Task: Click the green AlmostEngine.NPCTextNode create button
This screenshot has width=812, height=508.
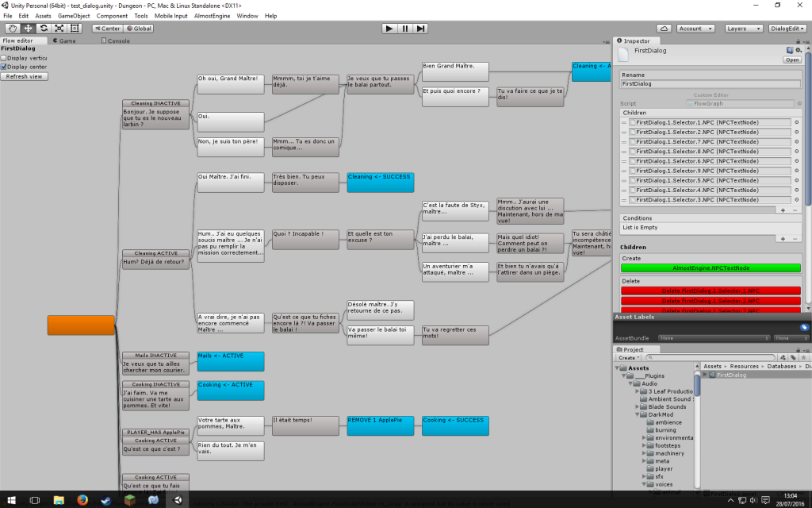Action: [x=710, y=268]
